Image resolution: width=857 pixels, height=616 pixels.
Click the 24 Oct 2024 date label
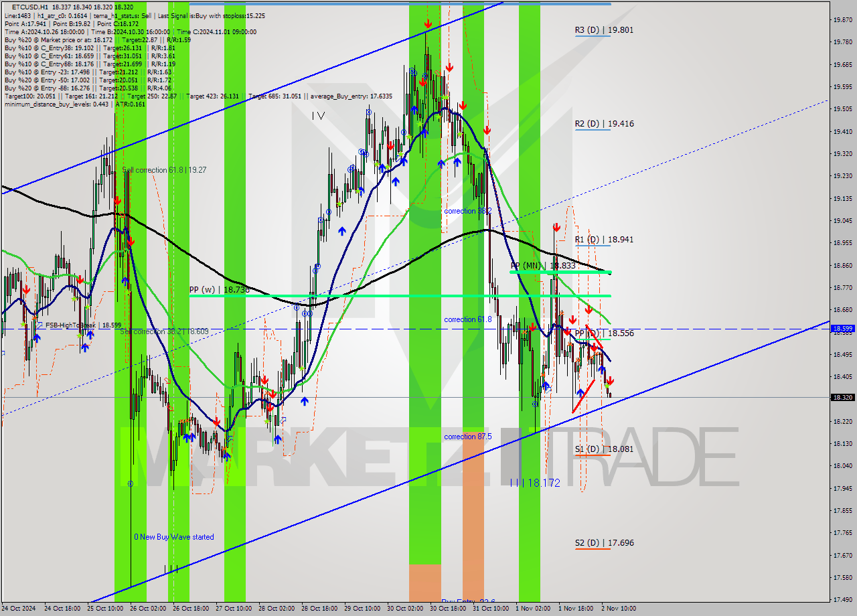(x=19, y=609)
